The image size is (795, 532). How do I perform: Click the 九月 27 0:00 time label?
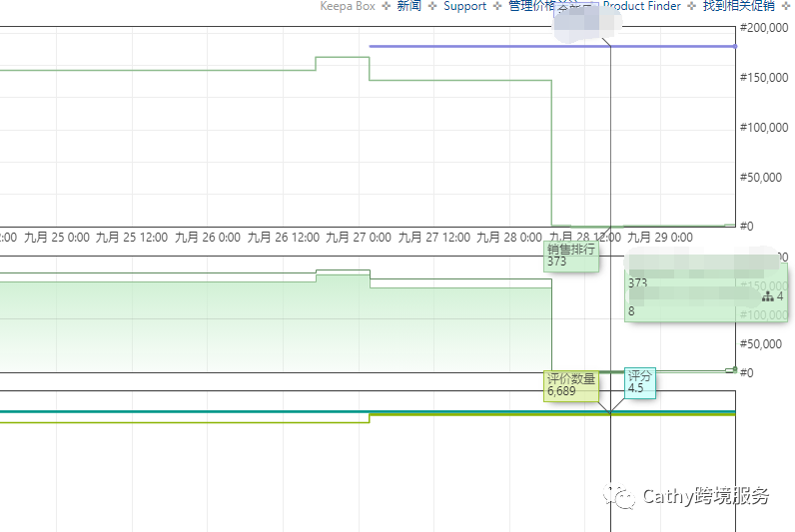(x=359, y=238)
